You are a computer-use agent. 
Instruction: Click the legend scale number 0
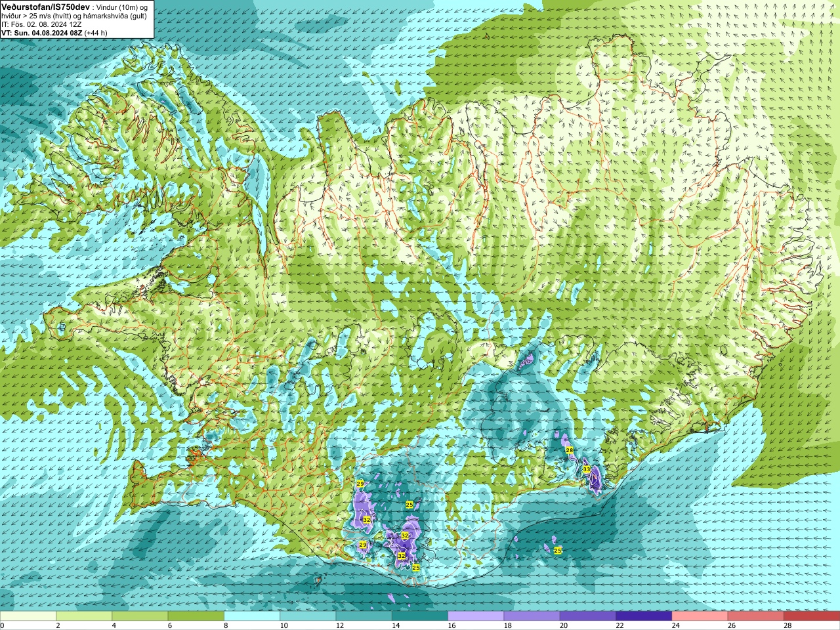coord(3,626)
